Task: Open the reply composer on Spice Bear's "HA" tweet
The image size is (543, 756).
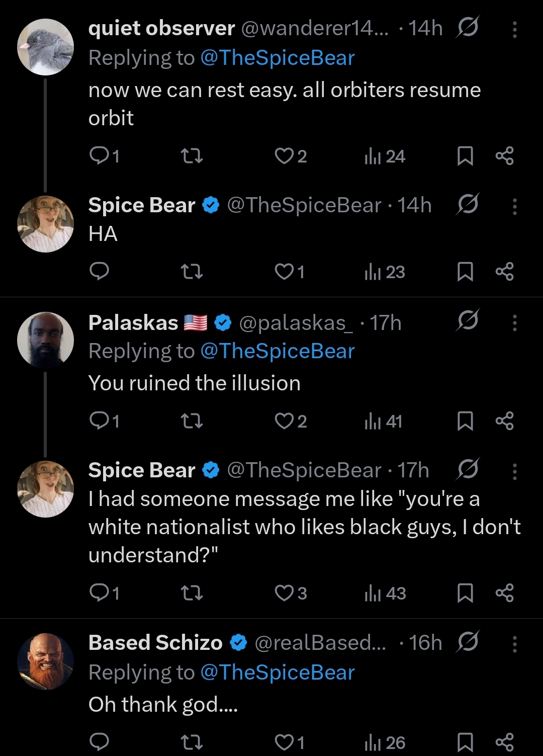Action: point(99,272)
